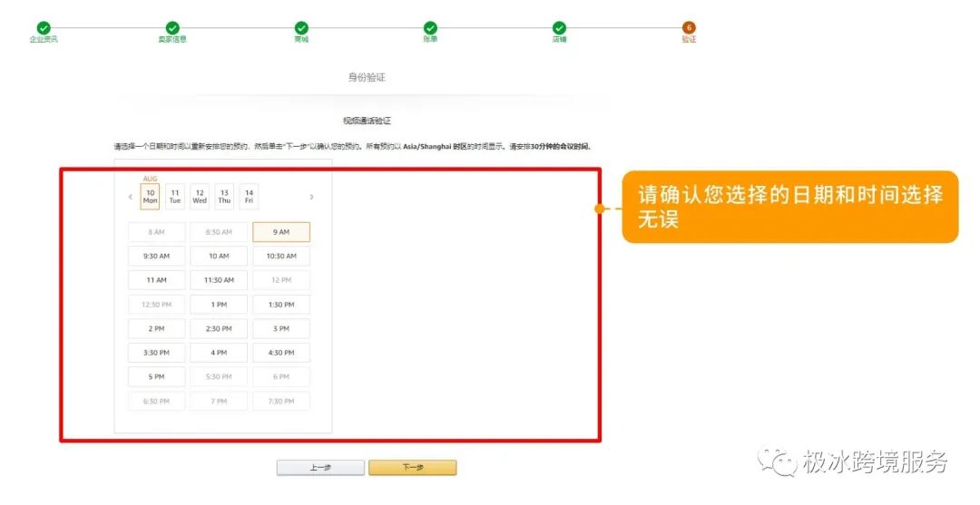The width and height of the screenshot is (980, 505).
Task: Click the 企业资讯 completed step checkmark
Action: pos(44,28)
